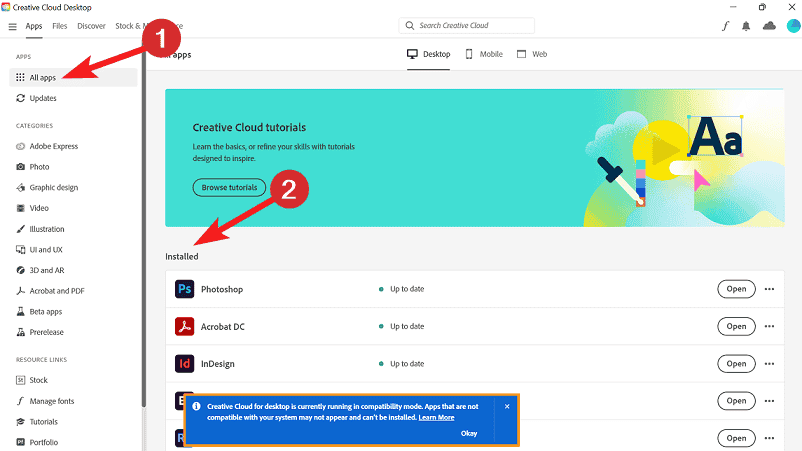Switch to the Apps top tab
This screenshot has height=451, width=802.
pyautogui.click(x=34, y=26)
